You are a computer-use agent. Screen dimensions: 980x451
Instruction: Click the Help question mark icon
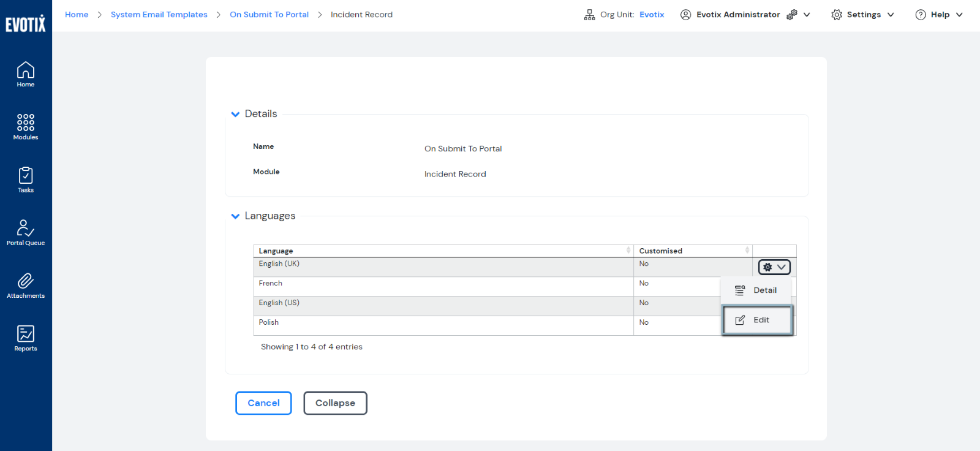(x=921, y=15)
